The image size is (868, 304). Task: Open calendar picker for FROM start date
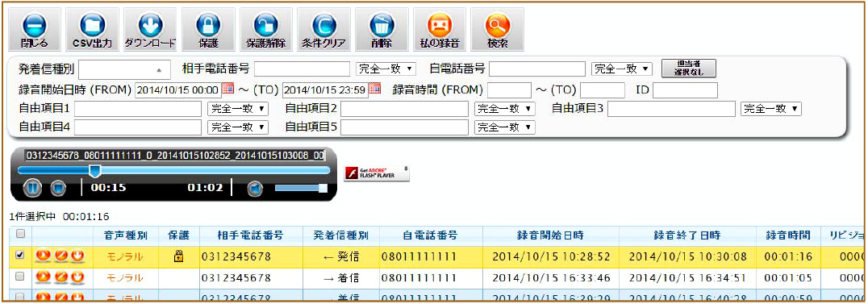(x=227, y=89)
